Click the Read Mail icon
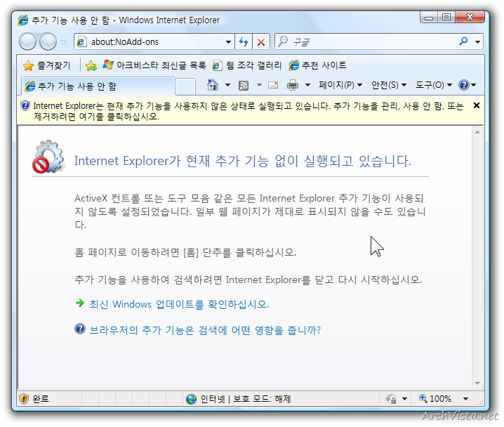This screenshot has height=427, width=504. [273, 85]
